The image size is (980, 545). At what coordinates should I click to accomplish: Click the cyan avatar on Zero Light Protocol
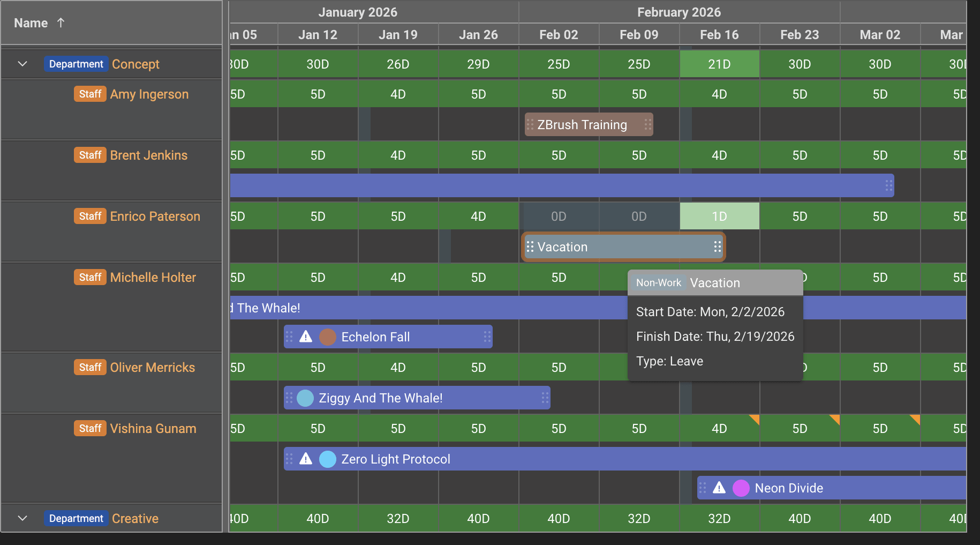coord(328,459)
